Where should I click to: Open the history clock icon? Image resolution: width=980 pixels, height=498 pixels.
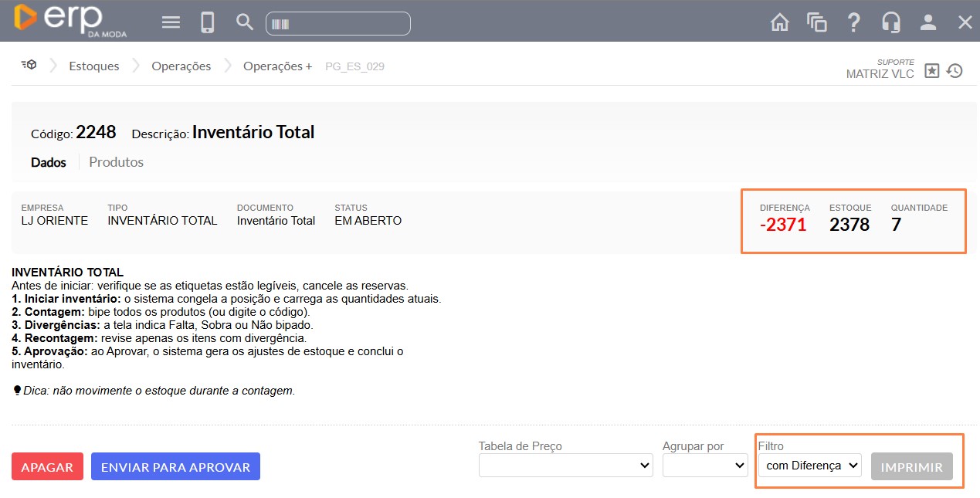tap(955, 71)
